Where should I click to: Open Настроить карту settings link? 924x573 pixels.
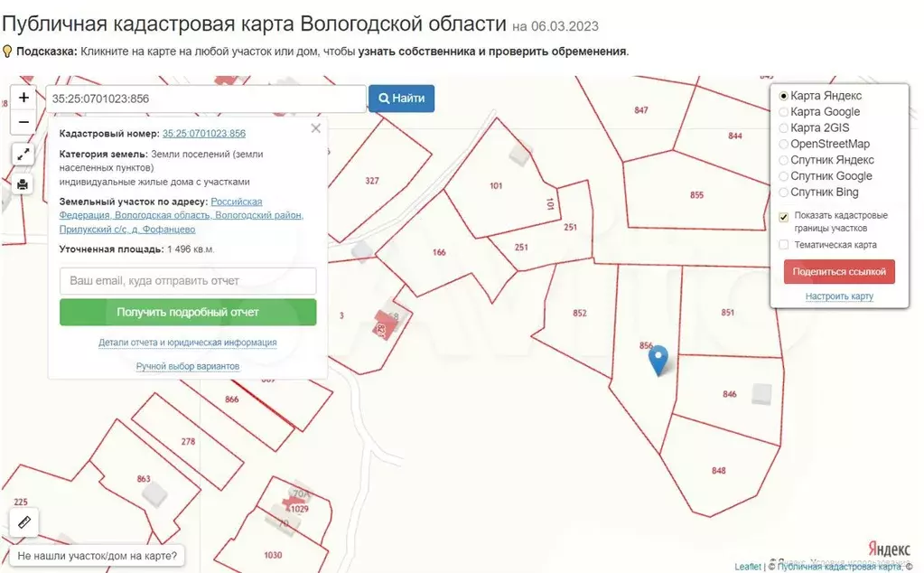(839, 296)
